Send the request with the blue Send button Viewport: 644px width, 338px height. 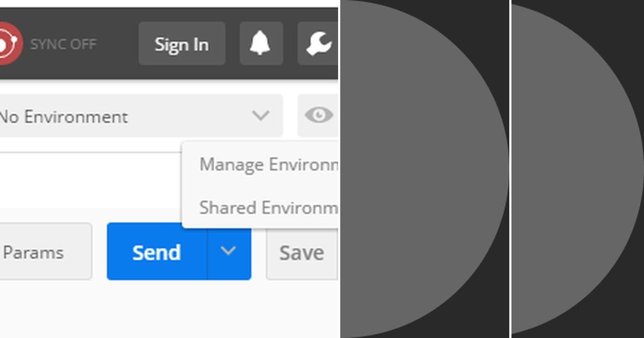tap(157, 251)
